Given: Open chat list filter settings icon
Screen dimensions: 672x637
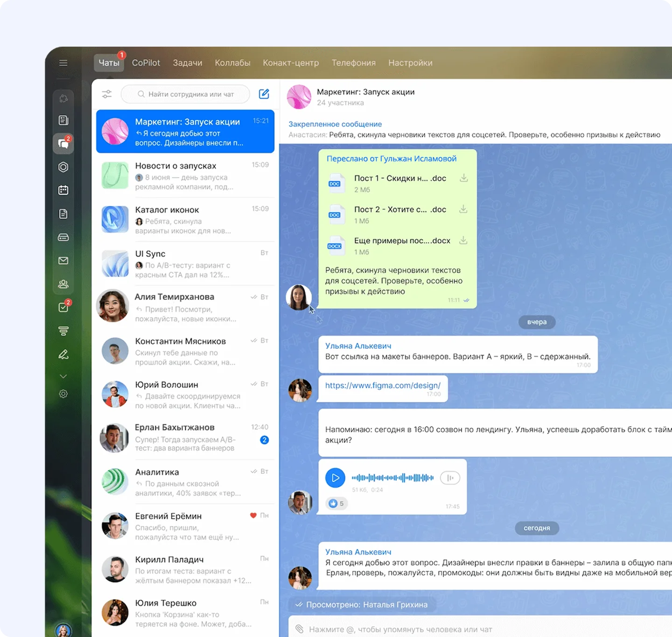Looking at the screenshot, I should coord(107,94).
